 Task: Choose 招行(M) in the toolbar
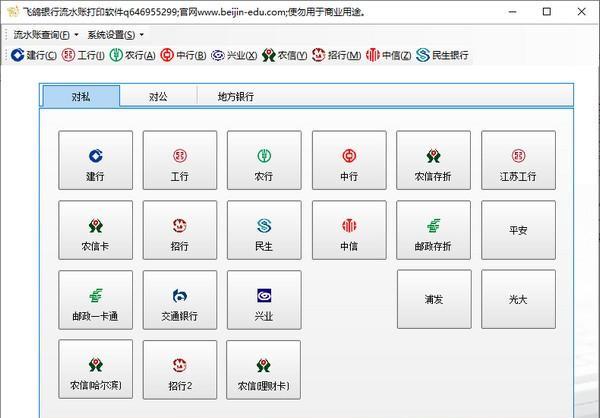pos(336,55)
